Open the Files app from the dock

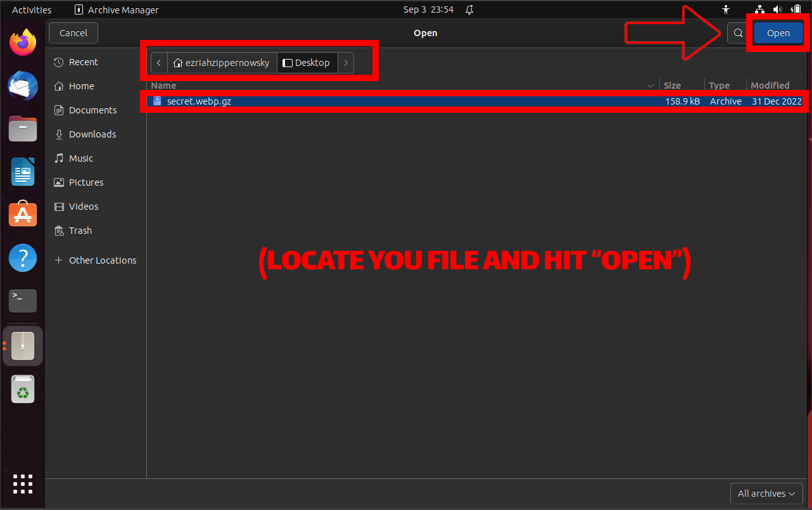22,129
